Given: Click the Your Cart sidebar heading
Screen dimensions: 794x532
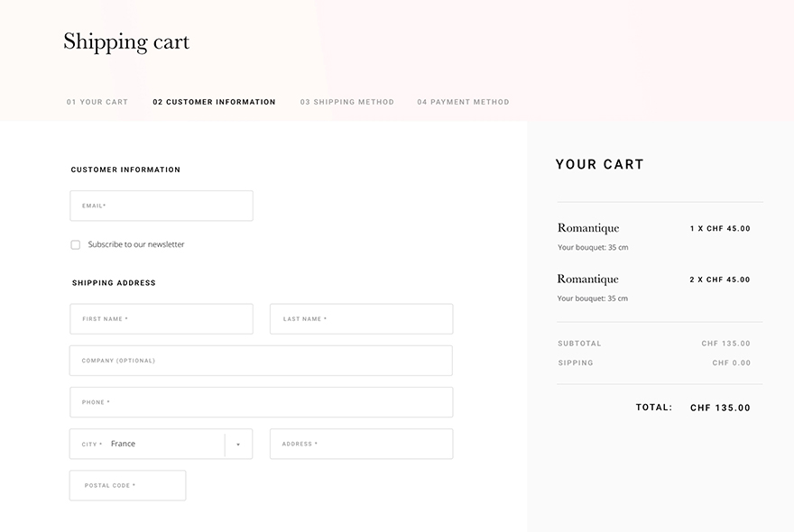Looking at the screenshot, I should [x=600, y=164].
